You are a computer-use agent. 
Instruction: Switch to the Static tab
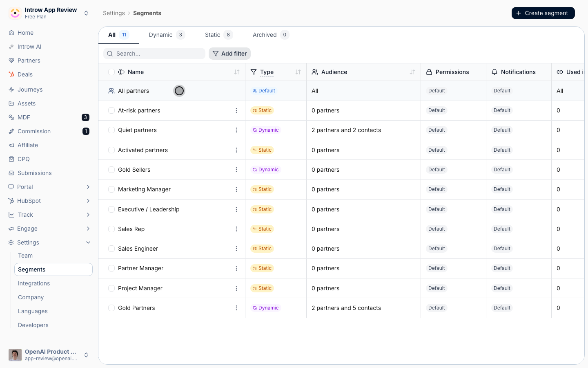(219, 35)
